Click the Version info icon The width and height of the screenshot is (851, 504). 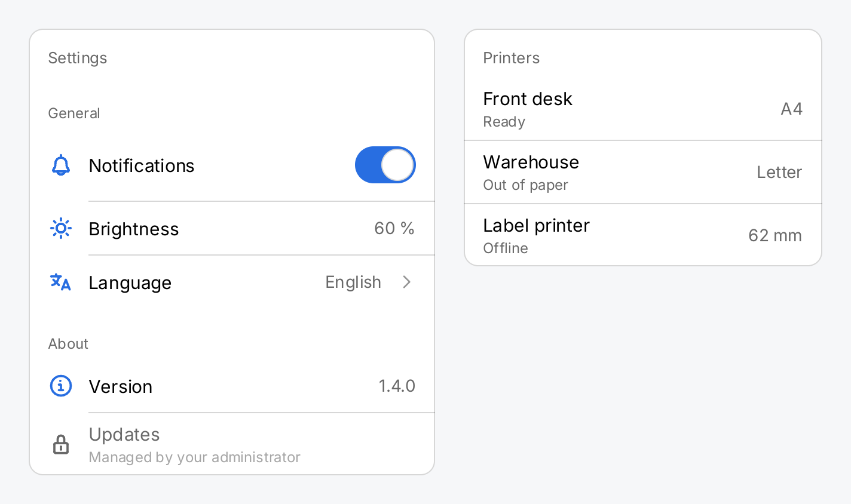coord(61,386)
